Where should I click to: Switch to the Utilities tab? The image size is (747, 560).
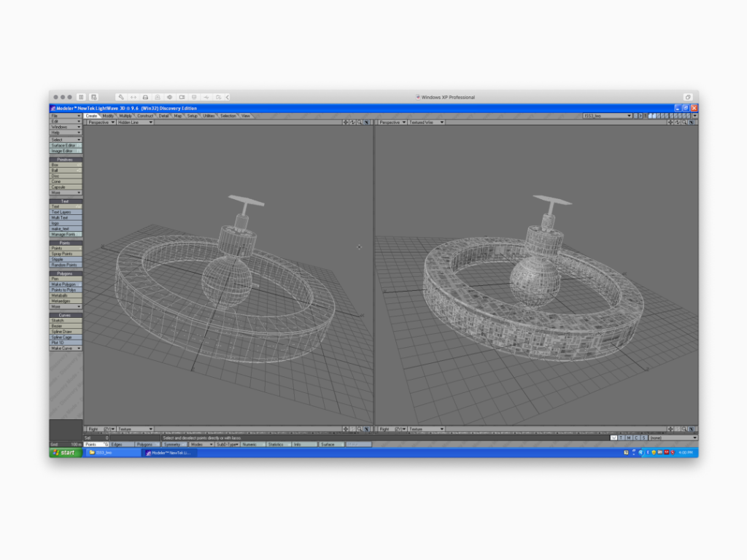pyautogui.click(x=209, y=116)
